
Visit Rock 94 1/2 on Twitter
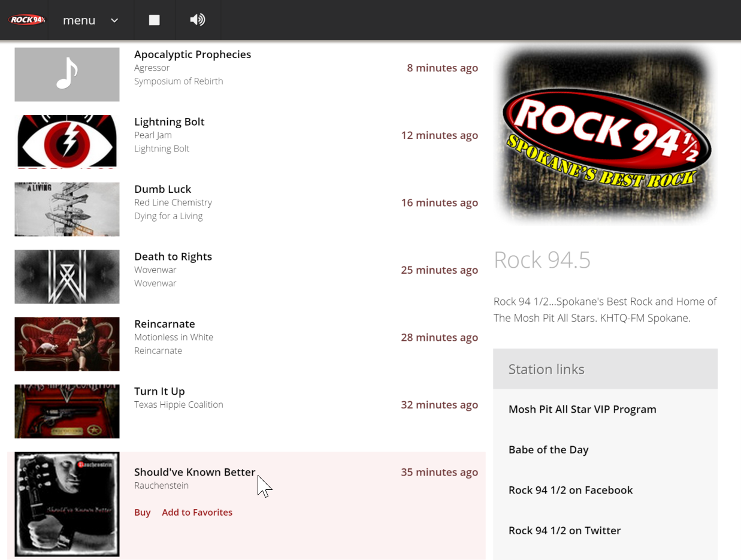pos(564,531)
